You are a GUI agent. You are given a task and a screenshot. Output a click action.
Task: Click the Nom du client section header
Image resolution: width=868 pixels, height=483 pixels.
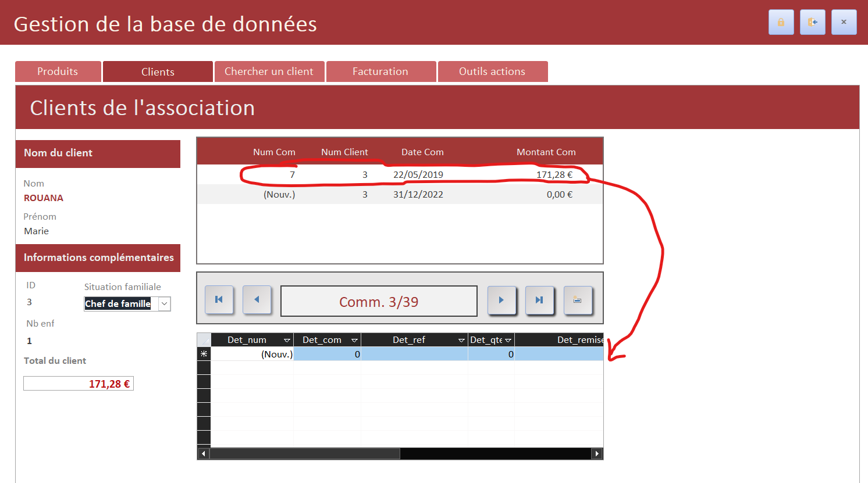[98, 153]
